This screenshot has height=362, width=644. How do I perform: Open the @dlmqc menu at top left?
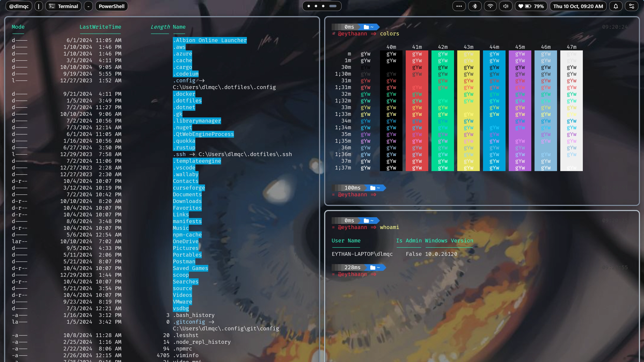click(x=19, y=6)
